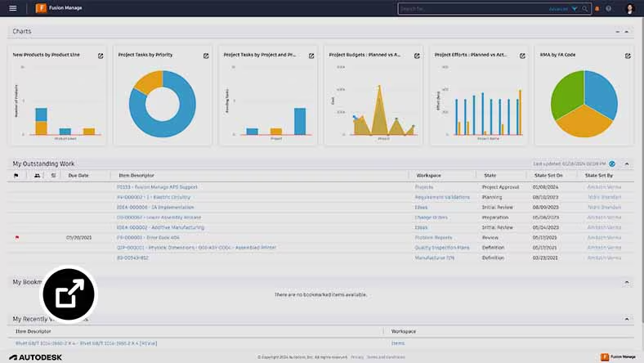Image resolution: width=644 pixels, height=363 pixels.
Task: Open the orange notifications bell
Action: (597, 9)
